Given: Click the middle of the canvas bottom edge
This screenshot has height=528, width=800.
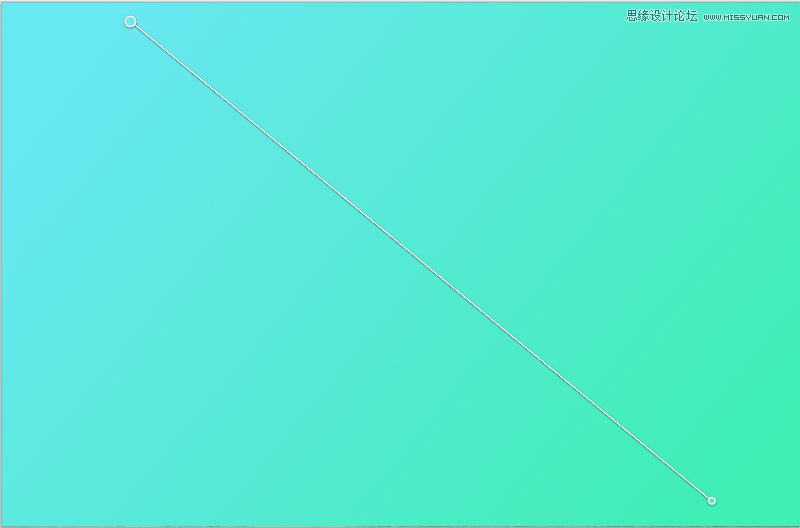Looking at the screenshot, I should [x=400, y=522].
